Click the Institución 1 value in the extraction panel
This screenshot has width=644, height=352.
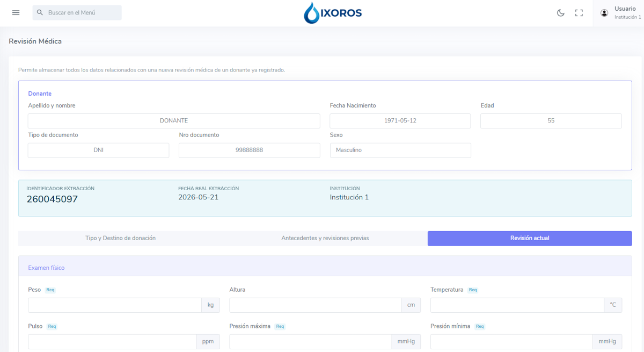[349, 197]
